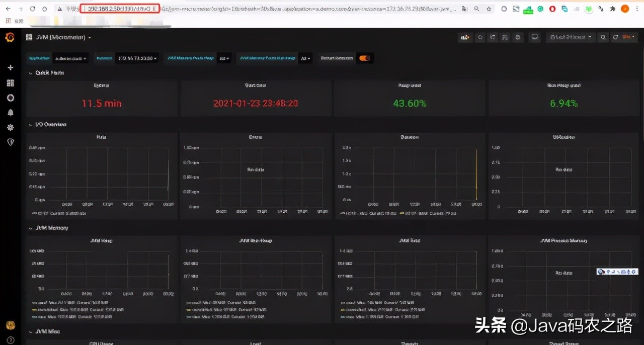Open the Dashboards icon in sidebar
The width and height of the screenshot is (644, 345).
[x=10, y=82]
